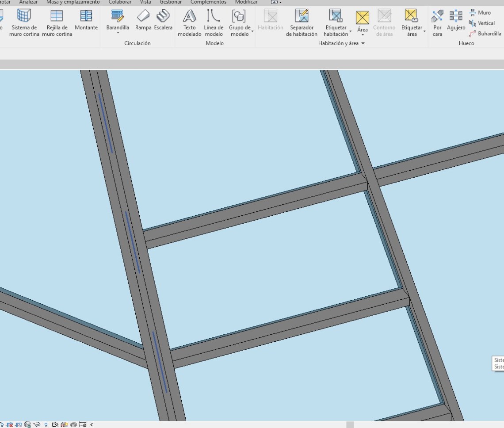Image resolution: width=504 pixels, height=428 pixels.
Task: Toggle the 3D view lock house icon
Action: tap(28, 424)
